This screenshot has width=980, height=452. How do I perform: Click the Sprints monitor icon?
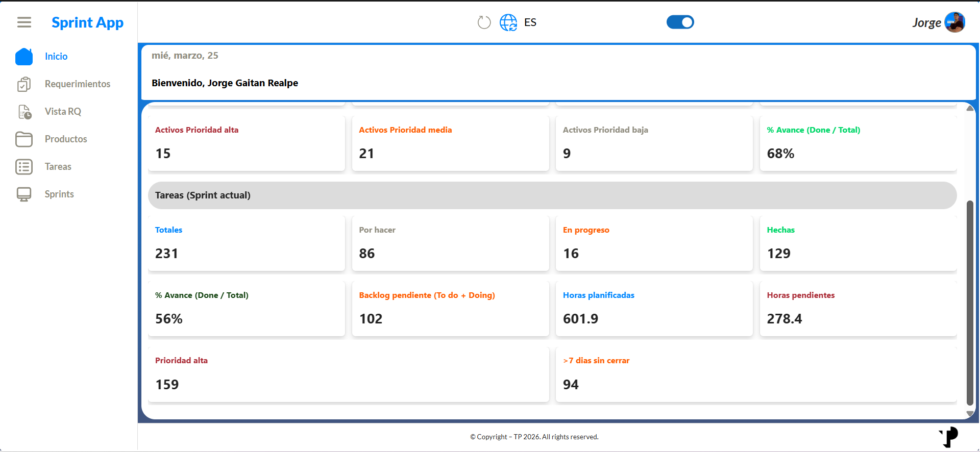pyautogui.click(x=24, y=194)
